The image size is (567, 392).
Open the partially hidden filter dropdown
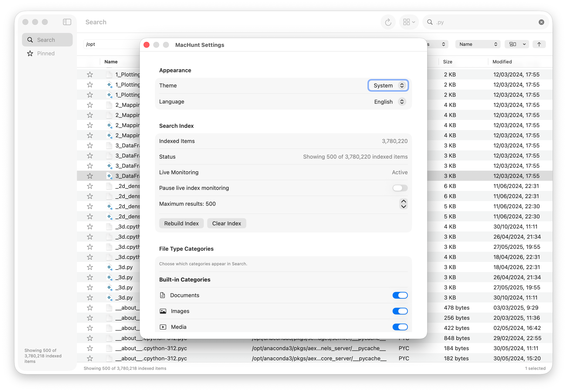(x=438, y=44)
